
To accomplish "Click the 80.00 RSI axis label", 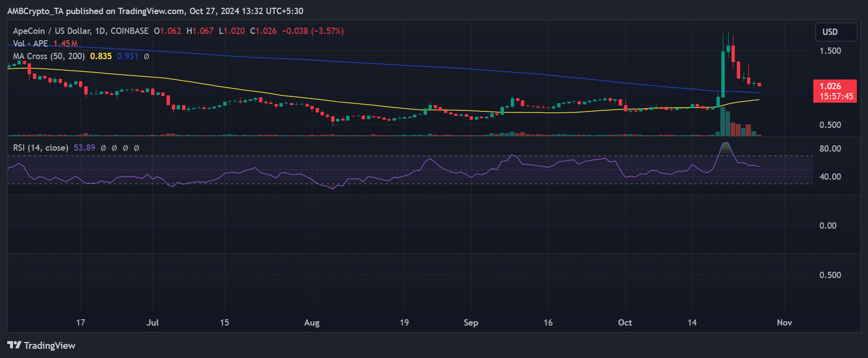I will [830, 149].
